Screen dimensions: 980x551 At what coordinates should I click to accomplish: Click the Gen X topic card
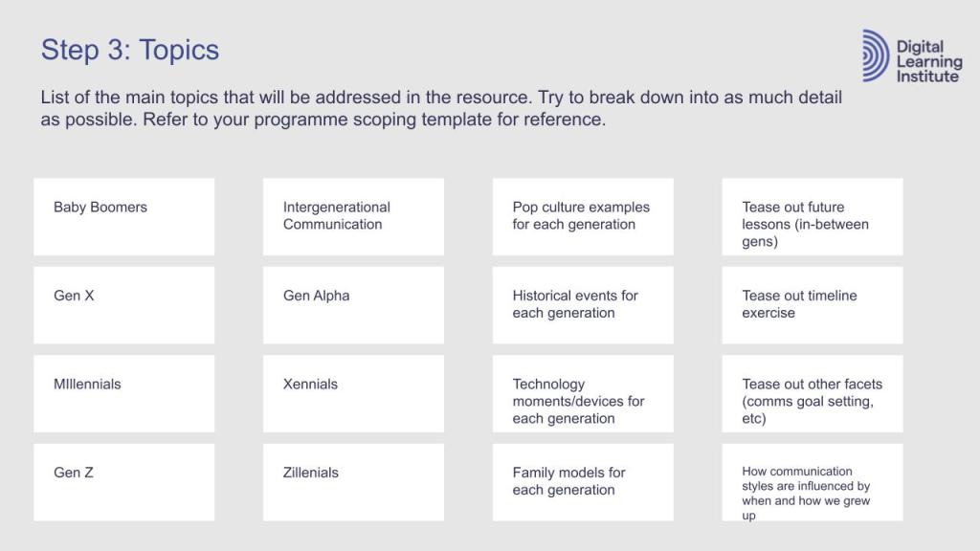pyautogui.click(x=123, y=305)
